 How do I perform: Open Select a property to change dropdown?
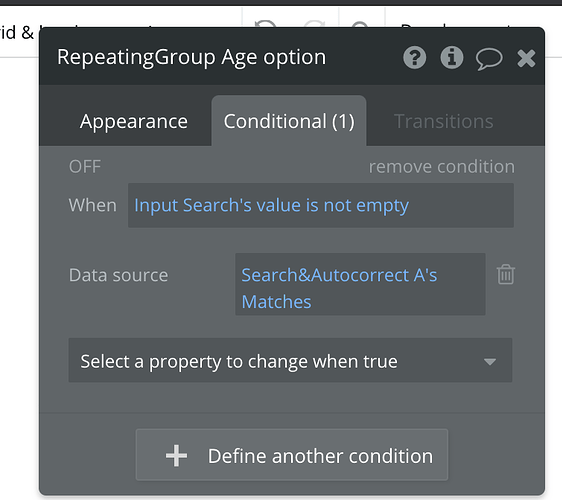coord(290,361)
